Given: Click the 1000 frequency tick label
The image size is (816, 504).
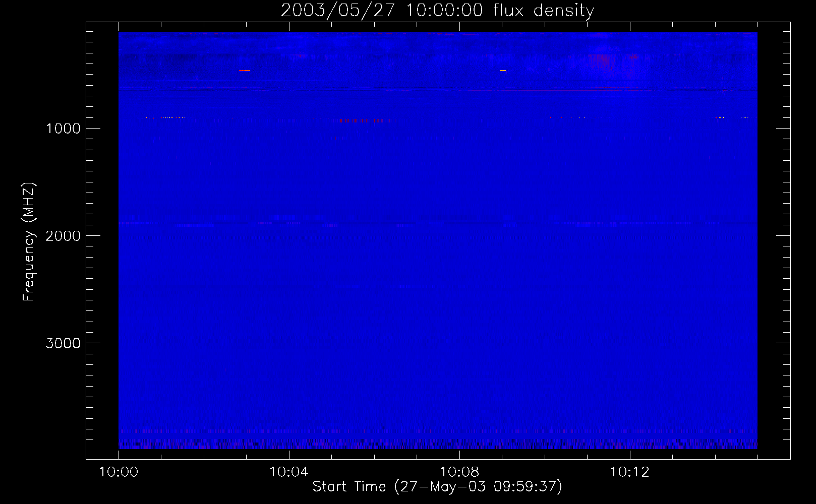Looking at the screenshot, I should point(63,129).
